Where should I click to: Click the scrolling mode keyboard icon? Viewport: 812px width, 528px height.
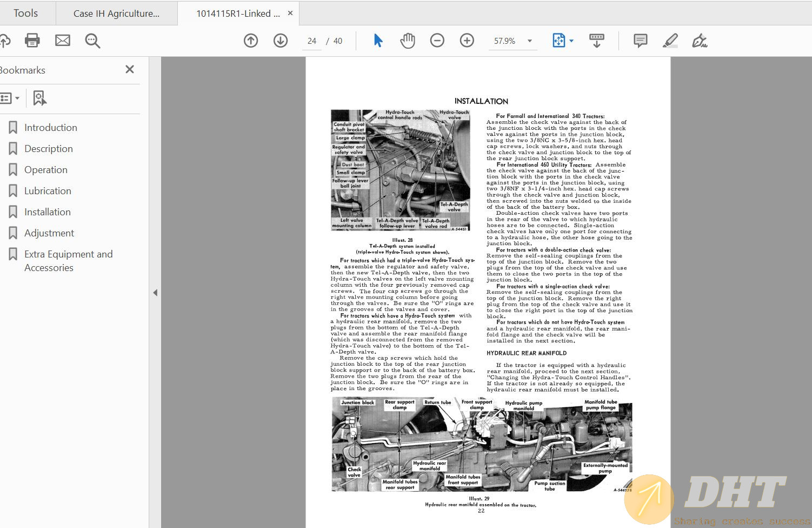coord(597,41)
